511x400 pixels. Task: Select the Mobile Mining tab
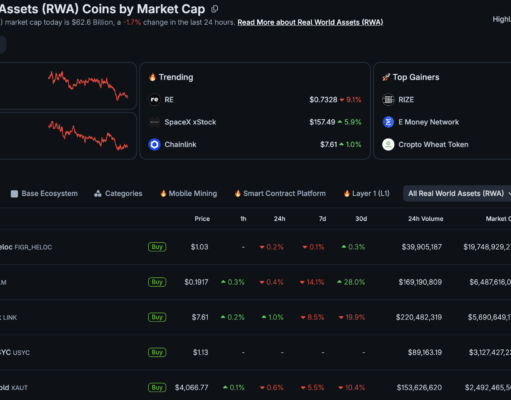[x=189, y=193]
